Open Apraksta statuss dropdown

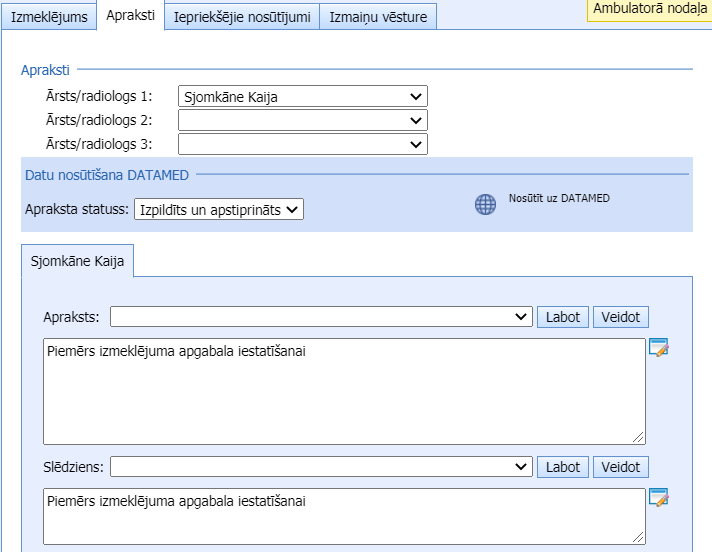tap(217, 209)
